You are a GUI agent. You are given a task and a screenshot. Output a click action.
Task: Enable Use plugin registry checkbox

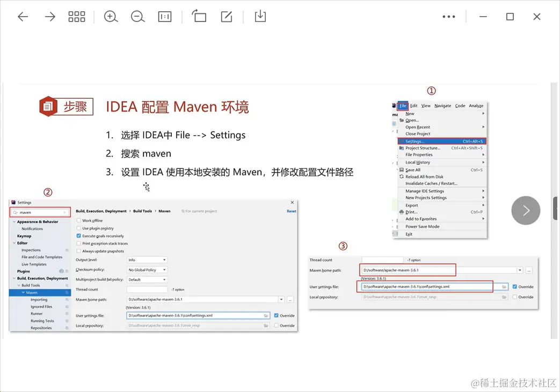click(x=78, y=228)
